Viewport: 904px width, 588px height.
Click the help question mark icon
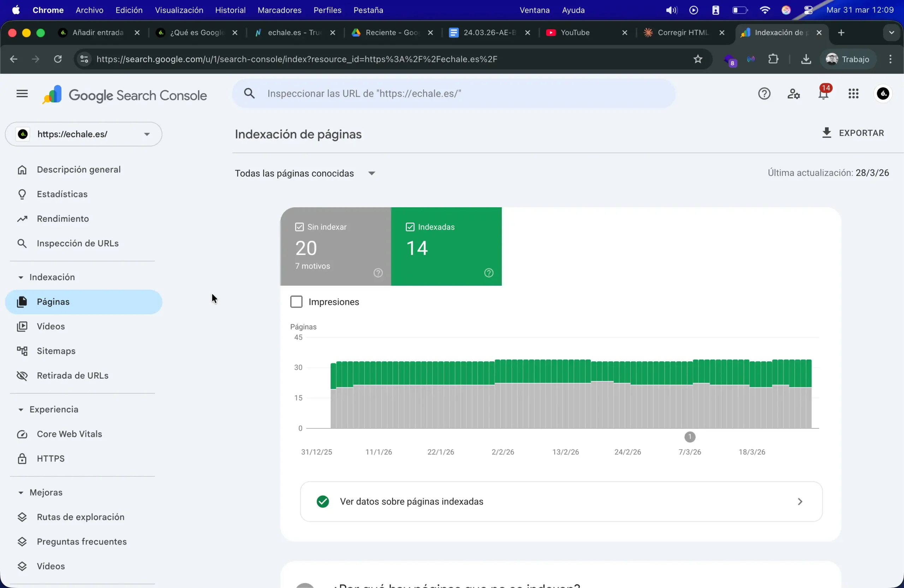(764, 94)
